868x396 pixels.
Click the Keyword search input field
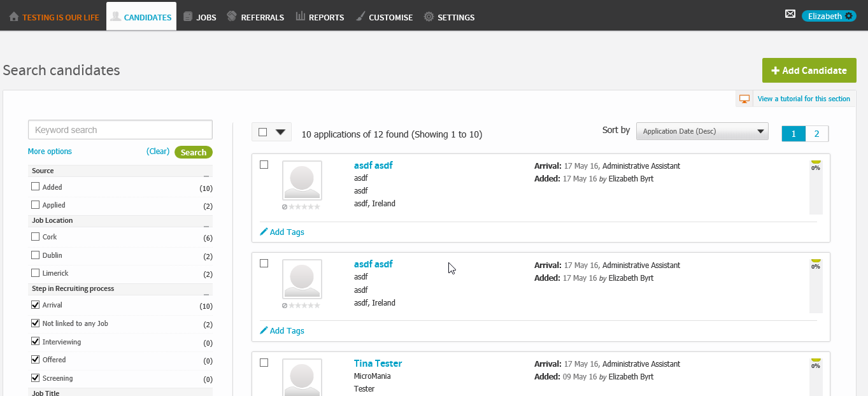(120, 130)
